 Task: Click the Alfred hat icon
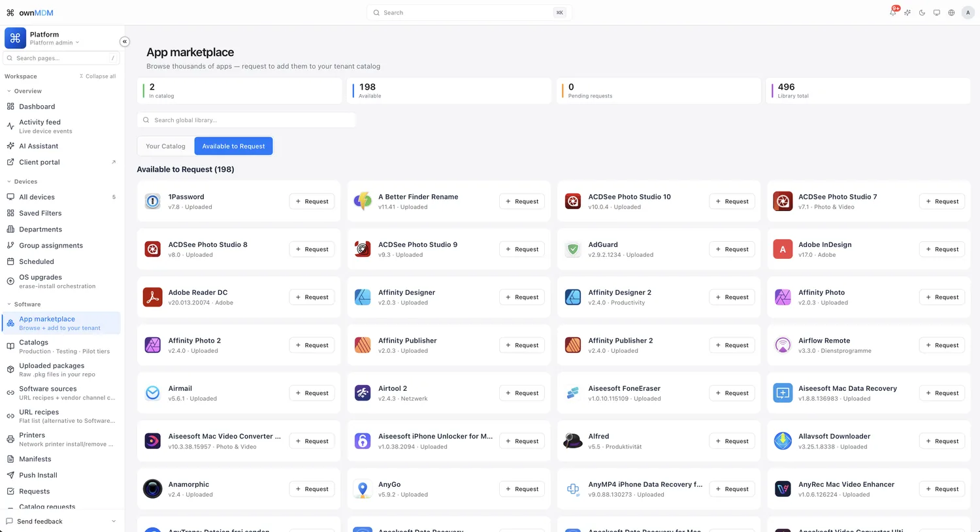click(573, 441)
